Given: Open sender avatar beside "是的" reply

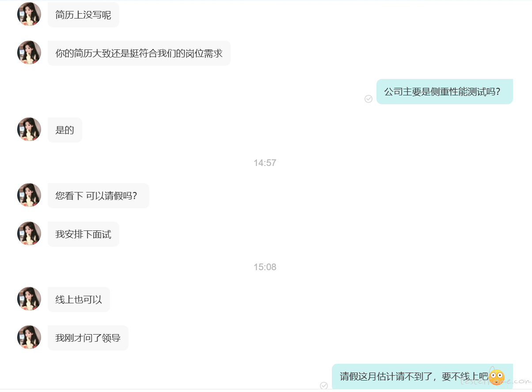Looking at the screenshot, I should [x=29, y=129].
